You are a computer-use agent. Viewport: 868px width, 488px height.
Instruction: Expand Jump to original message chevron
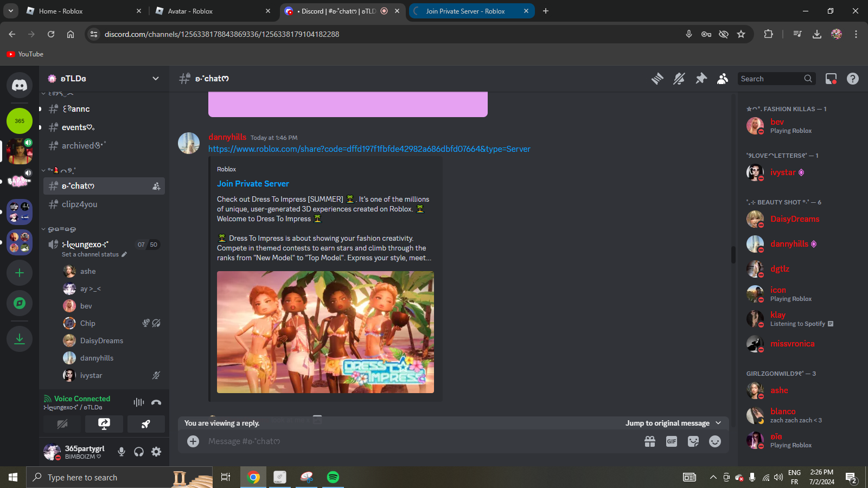[718, 423]
